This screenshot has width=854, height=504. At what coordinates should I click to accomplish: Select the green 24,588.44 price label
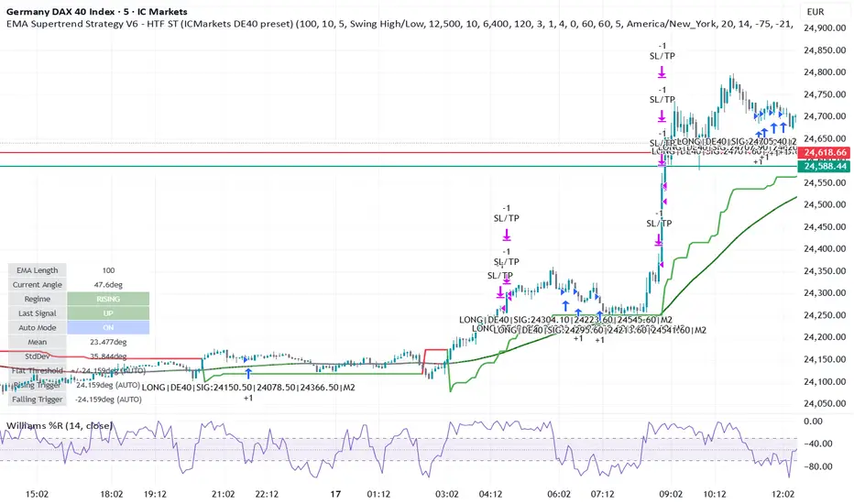pos(825,166)
